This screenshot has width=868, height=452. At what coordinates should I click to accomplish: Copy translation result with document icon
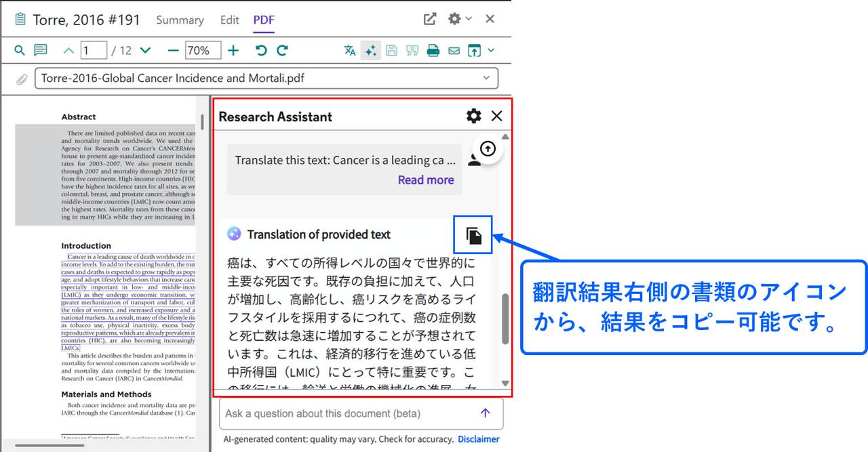point(474,235)
